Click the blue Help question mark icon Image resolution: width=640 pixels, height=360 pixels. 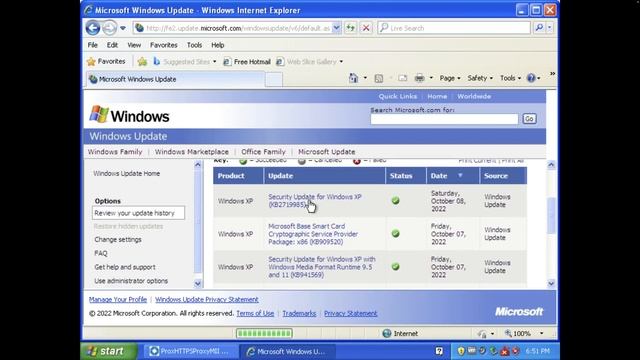point(531,78)
